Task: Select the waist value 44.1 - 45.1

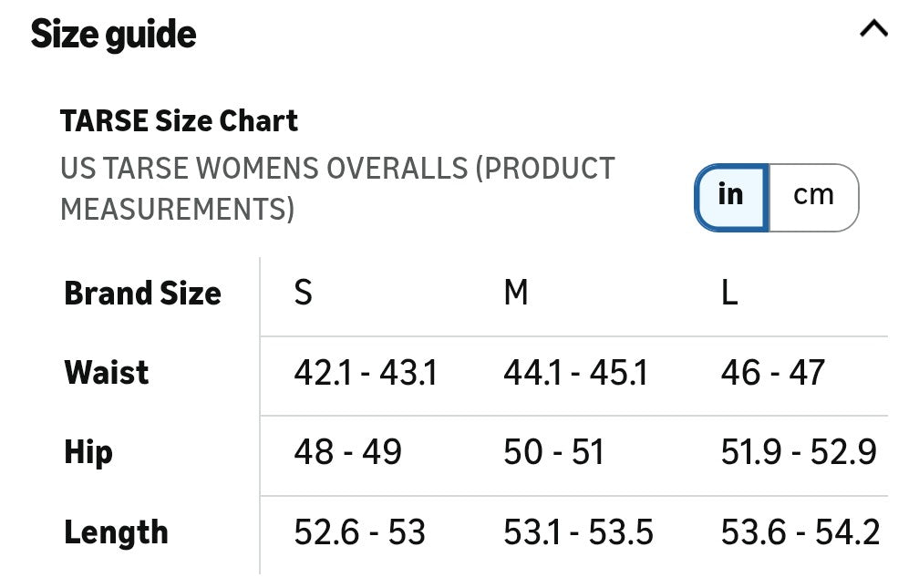Action: [575, 373]
